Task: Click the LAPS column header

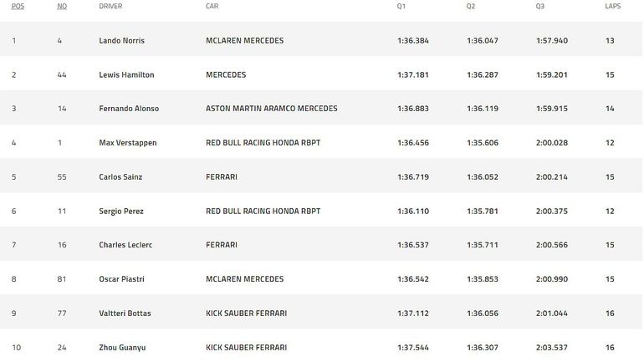Action: tap(613, 6)
